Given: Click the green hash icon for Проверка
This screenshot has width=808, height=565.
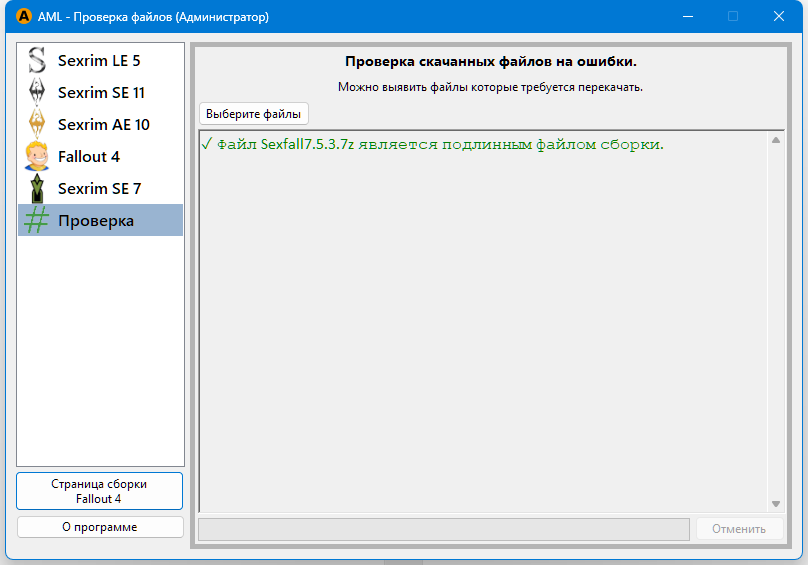Looking at the screenshot, I should click(37, 220).
